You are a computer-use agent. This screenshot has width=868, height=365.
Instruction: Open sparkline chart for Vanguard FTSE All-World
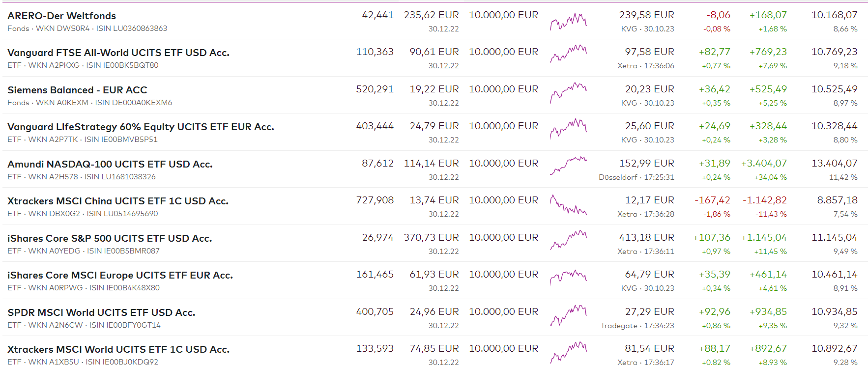pyautogui.click(x=568, y=54)
